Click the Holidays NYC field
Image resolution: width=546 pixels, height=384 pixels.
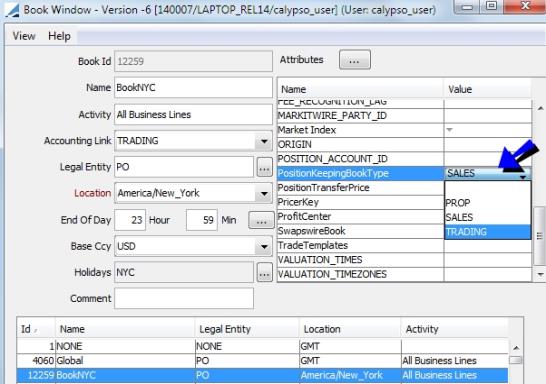click(184, 272)
